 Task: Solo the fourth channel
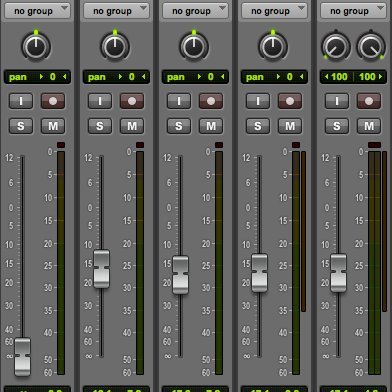click(258, 126)
